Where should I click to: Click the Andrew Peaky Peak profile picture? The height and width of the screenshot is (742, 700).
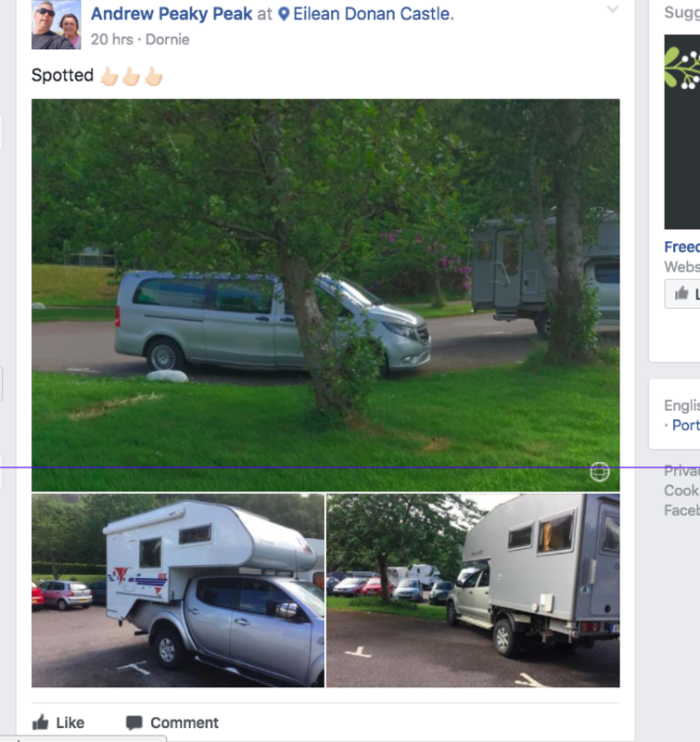click(x=57, y=25)
